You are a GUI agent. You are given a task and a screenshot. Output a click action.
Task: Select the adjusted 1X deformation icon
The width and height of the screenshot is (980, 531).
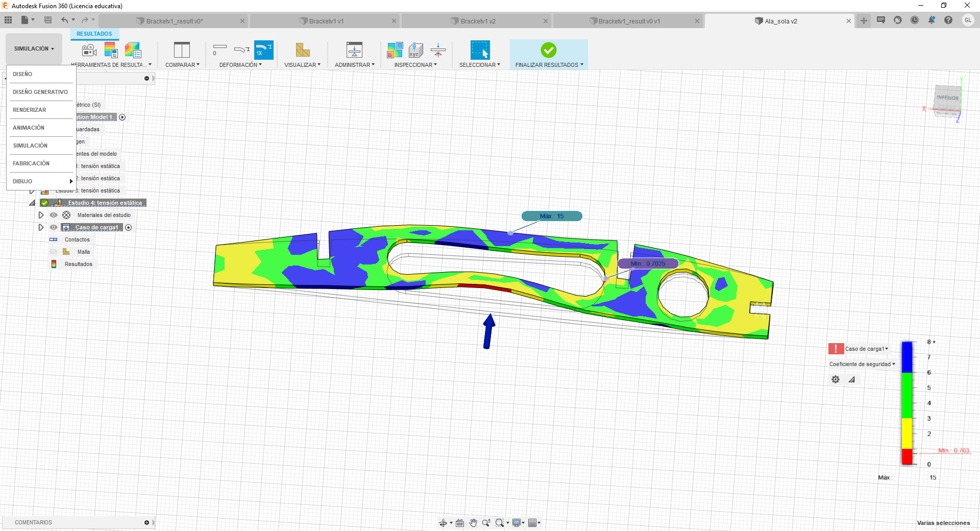(264, 50)
